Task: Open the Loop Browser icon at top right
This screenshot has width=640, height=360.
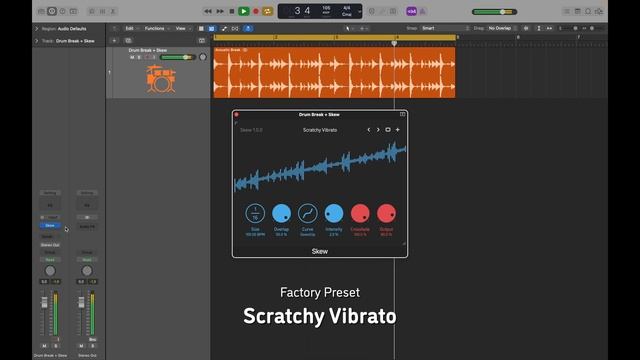Action: 588,11
